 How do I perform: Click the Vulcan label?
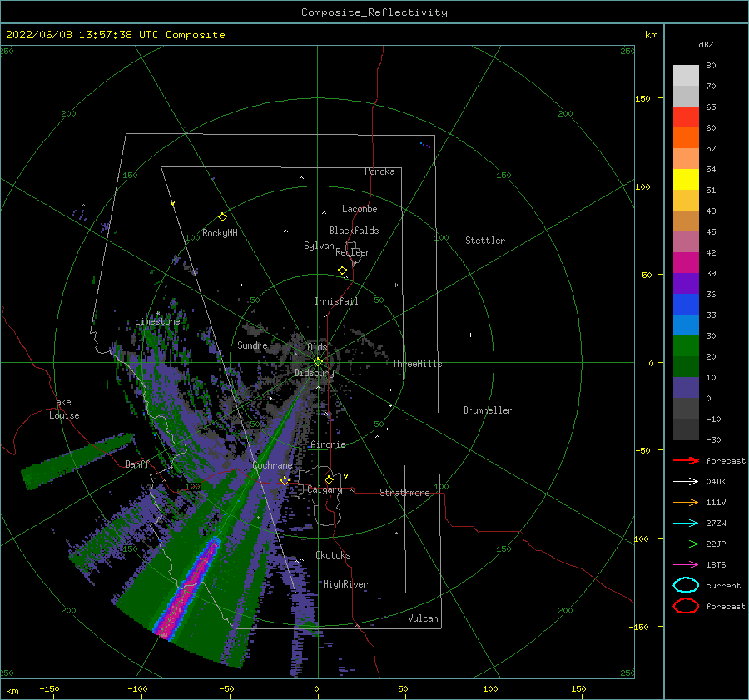coord(423,618)
